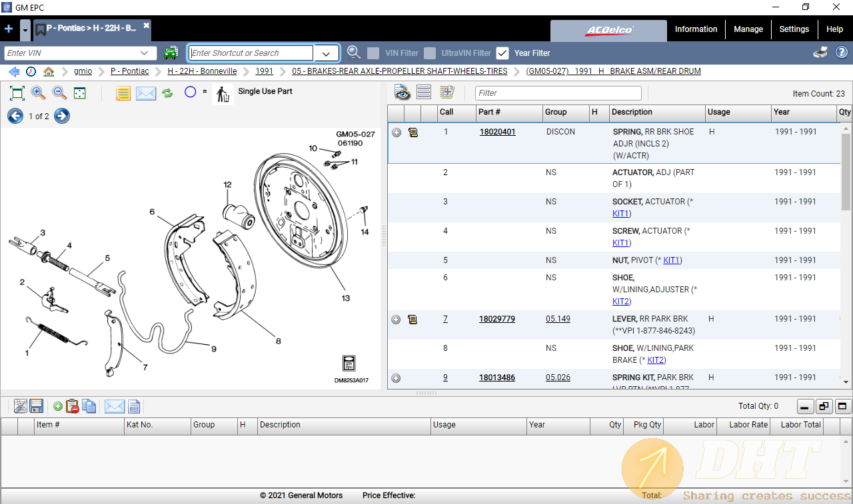Click the zoom out magnifier icon
This screenshot has width=853, height=504.
pos(59,93)
